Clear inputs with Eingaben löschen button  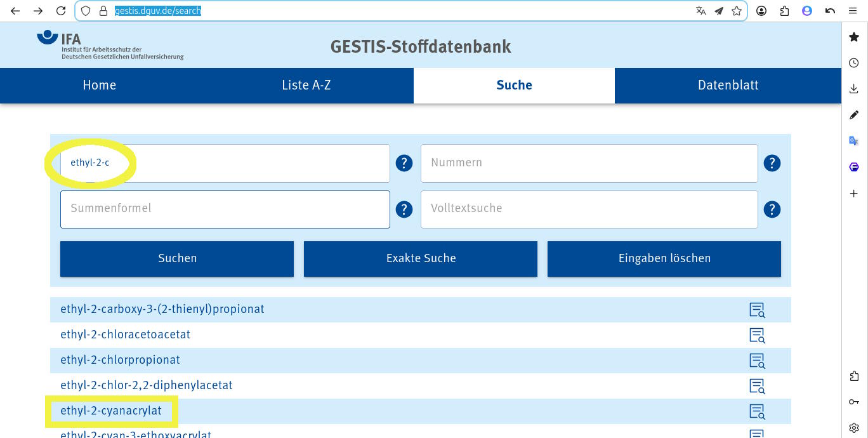[664, 258]
